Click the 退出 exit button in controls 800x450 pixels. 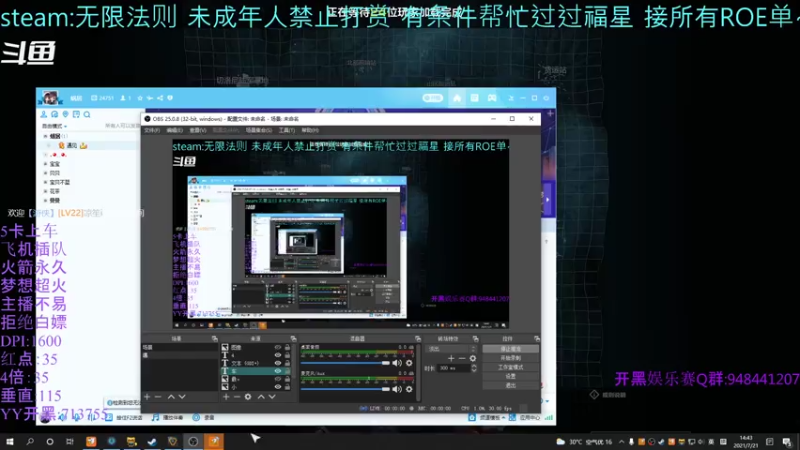[x=510, y=385]
